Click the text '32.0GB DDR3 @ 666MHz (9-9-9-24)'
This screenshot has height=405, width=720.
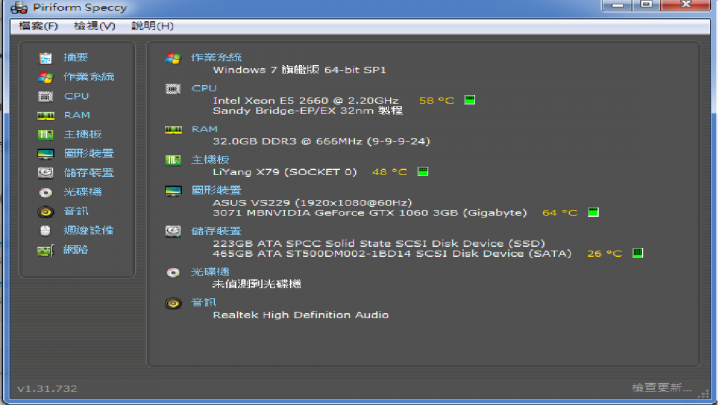(321, 141)
